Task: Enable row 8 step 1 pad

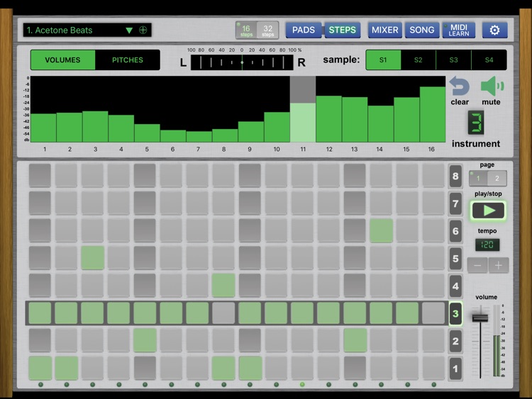Action: (x=40, y=176)
